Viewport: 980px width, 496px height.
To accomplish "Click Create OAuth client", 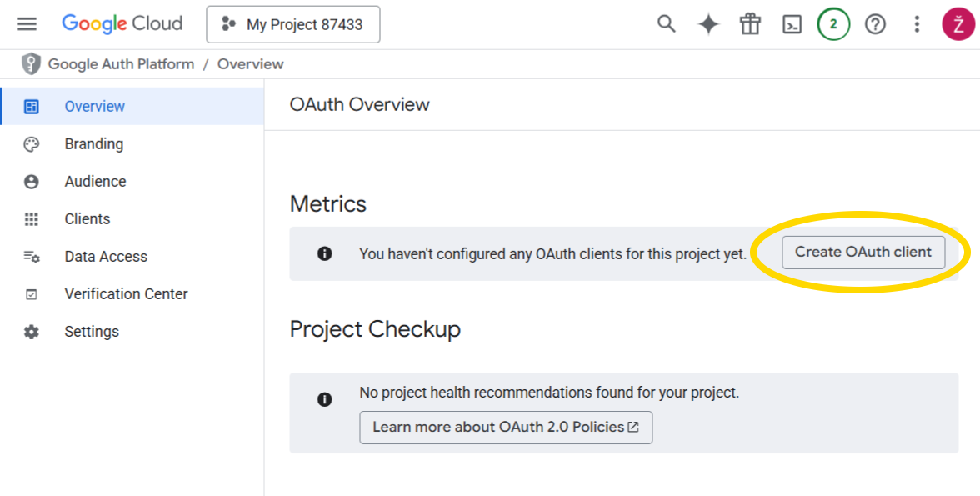I will pos(863,252).
